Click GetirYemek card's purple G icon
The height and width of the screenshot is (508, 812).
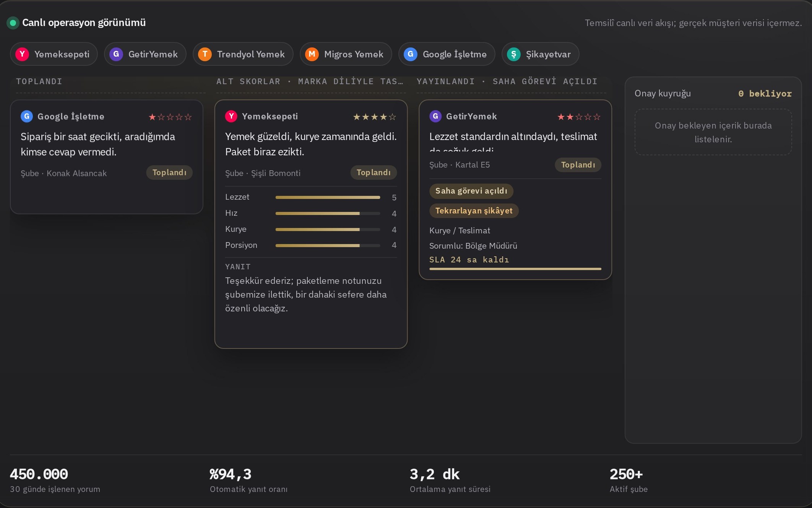click(435, 116)
